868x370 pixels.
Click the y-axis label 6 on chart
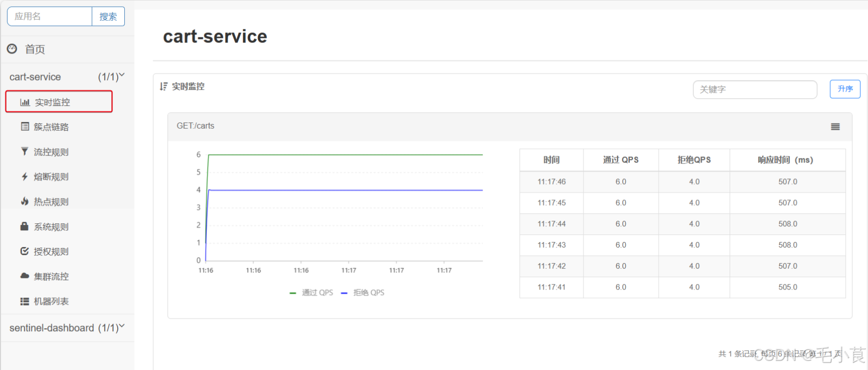[x=198, y=155]
